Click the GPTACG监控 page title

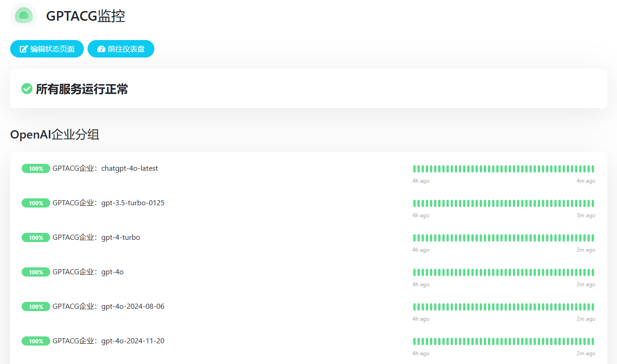86,16
